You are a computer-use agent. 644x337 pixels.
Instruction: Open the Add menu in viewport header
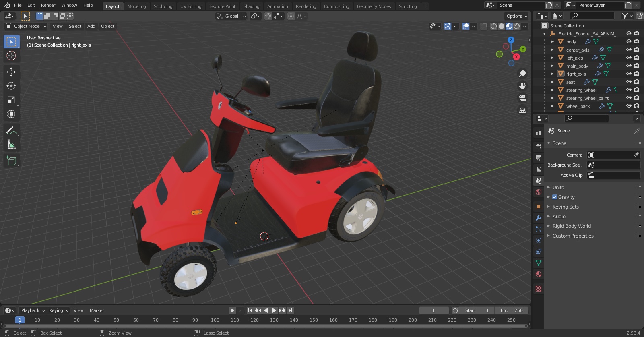pos(91,26)
